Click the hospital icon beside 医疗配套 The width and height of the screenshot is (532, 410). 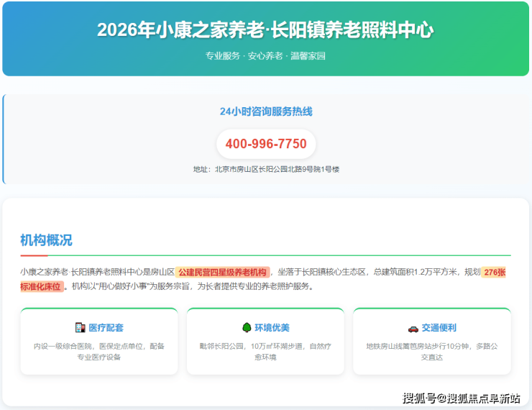pos(80,328)
